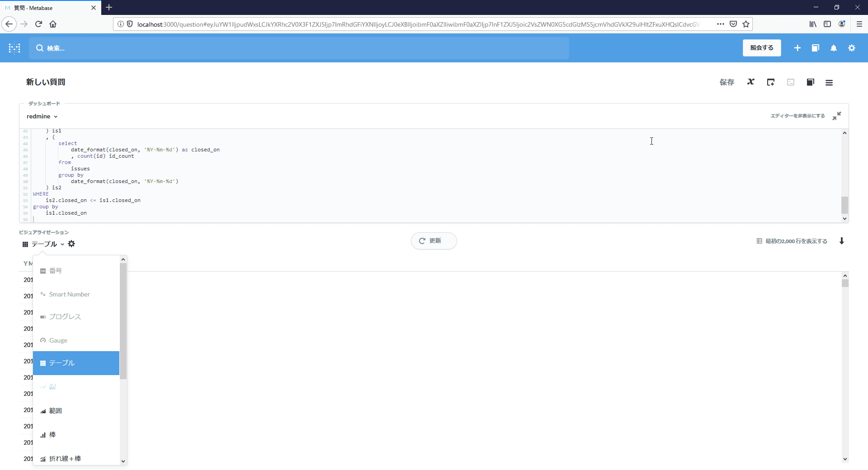The image size is (868, 470).
Task: Click the add to dashboard icon
Action: 770,82
